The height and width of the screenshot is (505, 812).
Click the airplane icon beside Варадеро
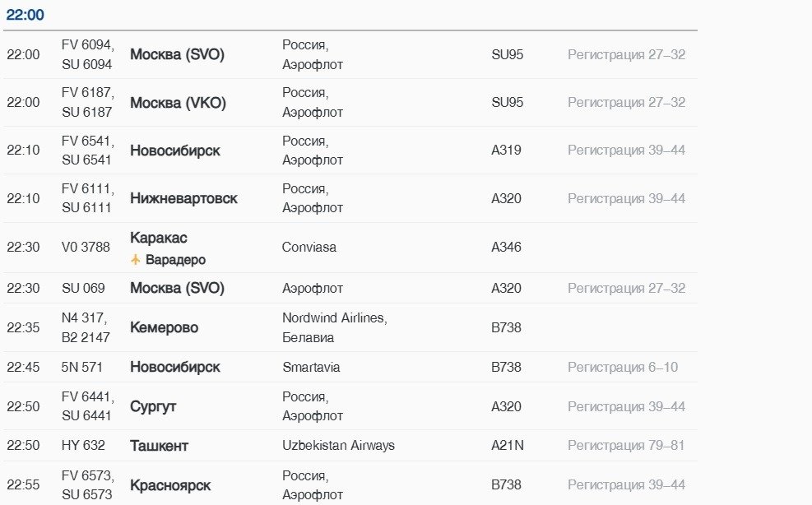(x=136, y=260)
